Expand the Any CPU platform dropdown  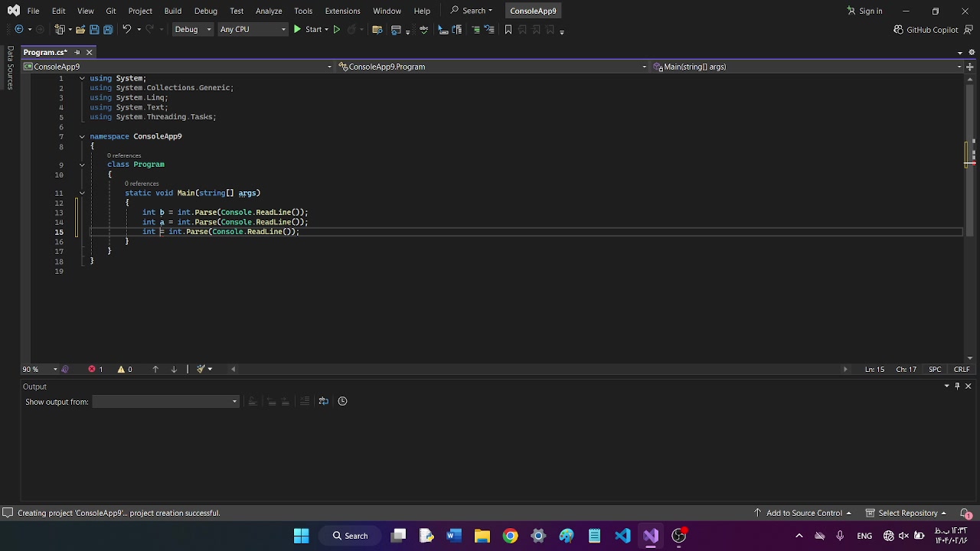click(x=252, y=30)
